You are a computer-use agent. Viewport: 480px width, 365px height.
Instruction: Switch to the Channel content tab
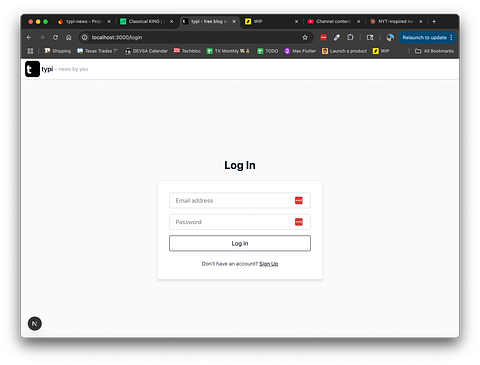click(334, 21)
